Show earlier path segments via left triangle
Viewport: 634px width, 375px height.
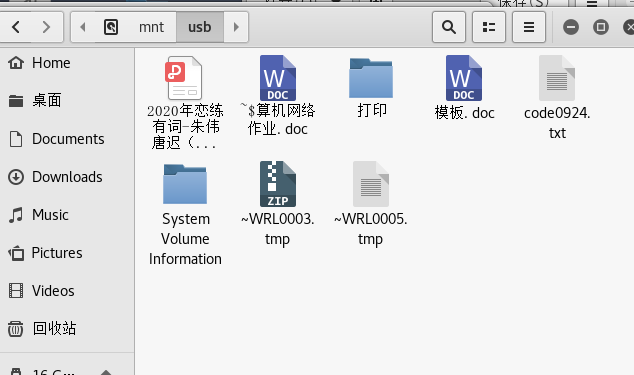83,27
